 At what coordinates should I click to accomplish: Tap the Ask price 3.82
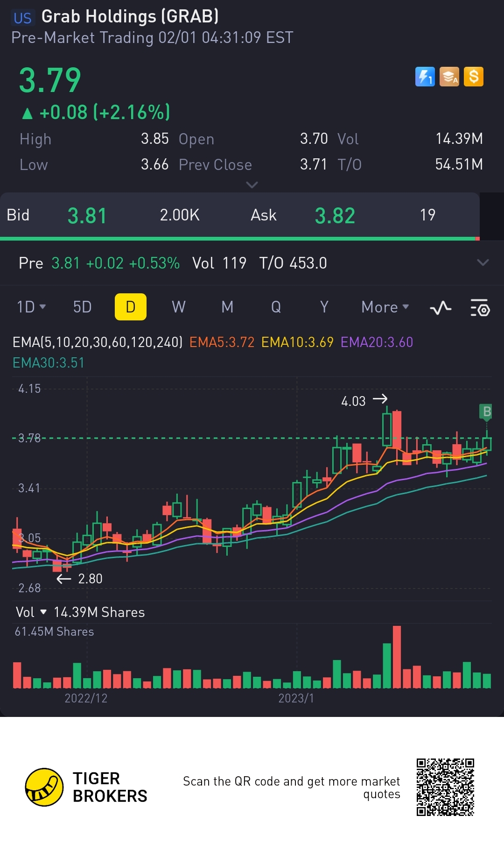tap(335, 216)
